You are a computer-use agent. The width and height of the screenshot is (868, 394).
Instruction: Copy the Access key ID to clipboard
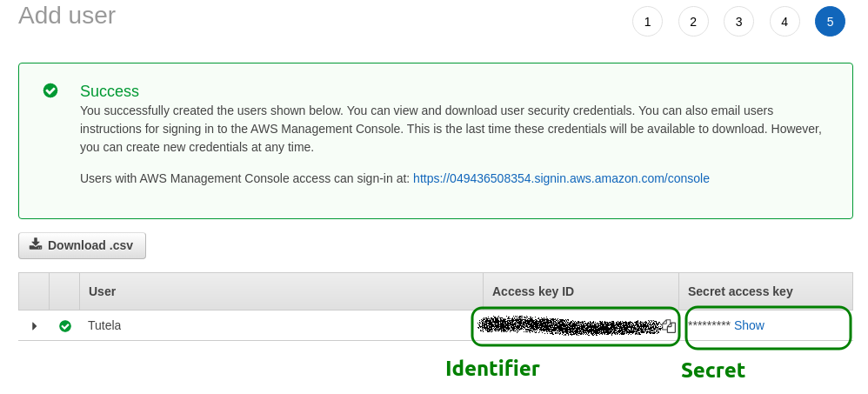[670, 326]
